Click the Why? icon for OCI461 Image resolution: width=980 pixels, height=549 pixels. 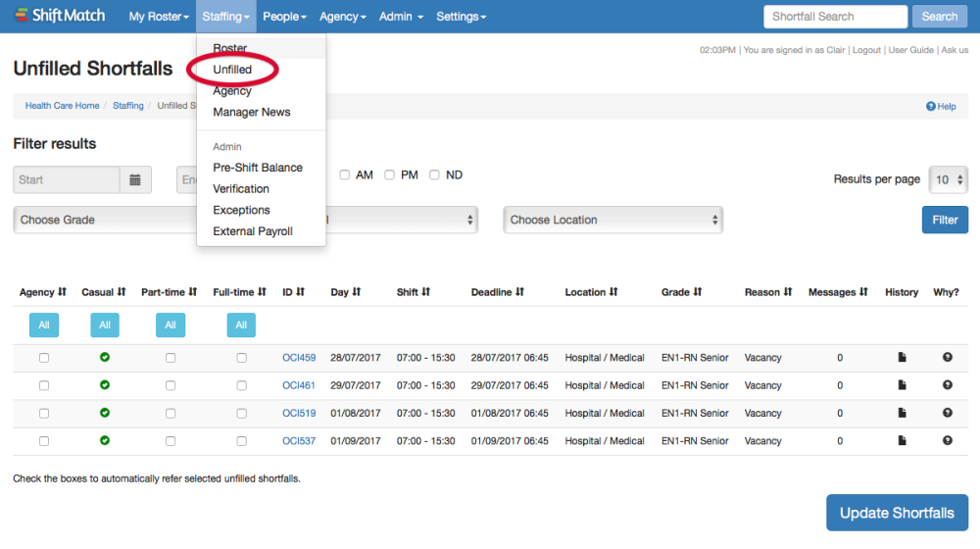point(948,385)
